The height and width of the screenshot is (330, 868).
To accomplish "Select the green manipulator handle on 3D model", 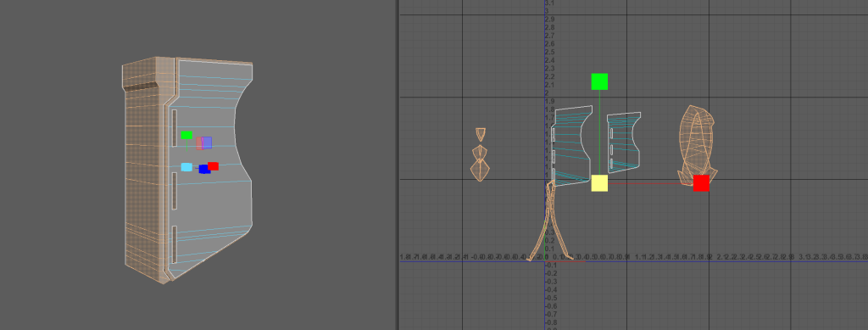I will coord(186,135).
